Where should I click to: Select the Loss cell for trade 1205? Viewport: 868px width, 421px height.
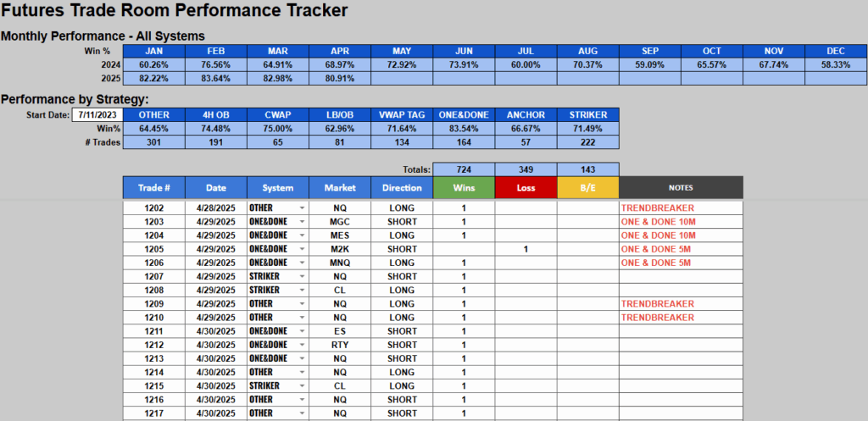pos(526,249)
